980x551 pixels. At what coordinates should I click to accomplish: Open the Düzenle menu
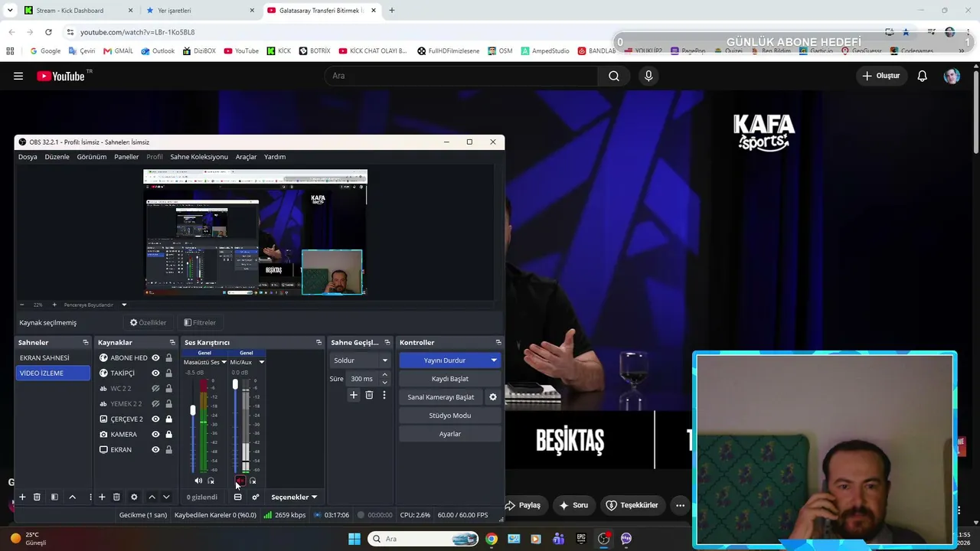pos(57,157)
